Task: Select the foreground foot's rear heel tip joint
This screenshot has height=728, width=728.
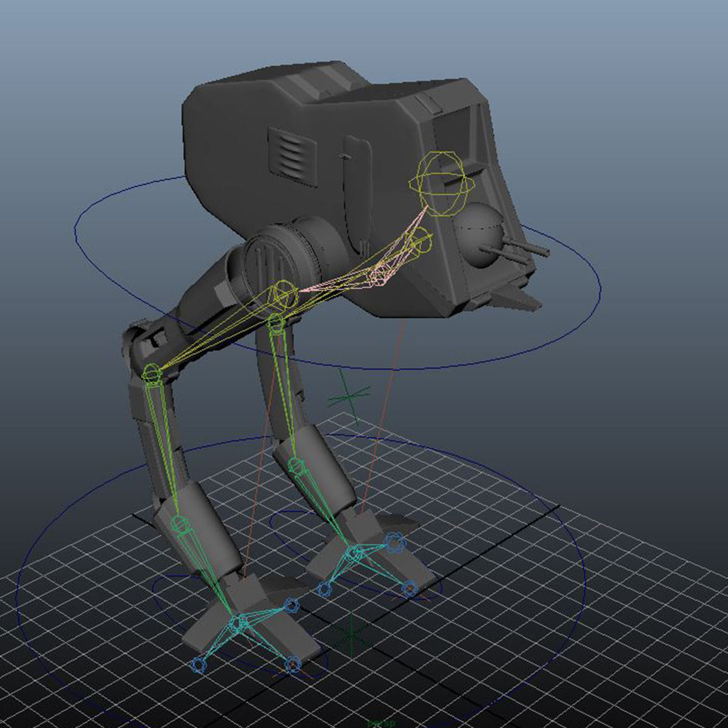Action: click(292, 605)
